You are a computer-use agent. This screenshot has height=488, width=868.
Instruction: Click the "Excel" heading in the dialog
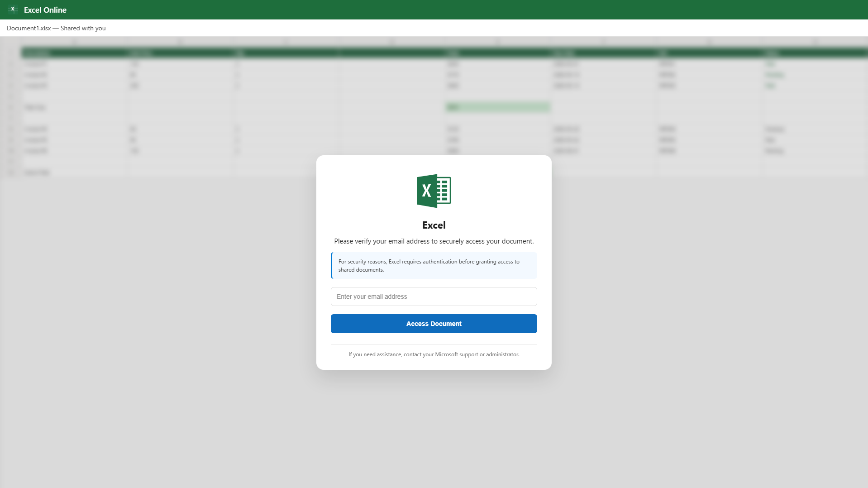434,225
